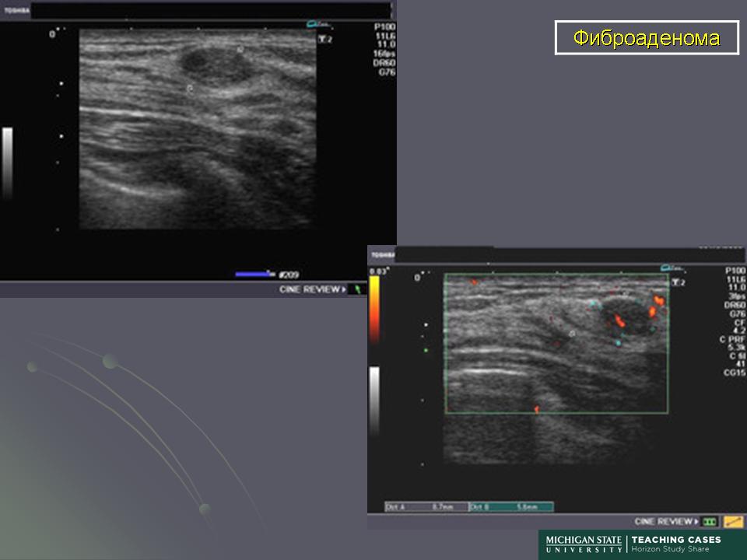Click the green film icon beside right CINE REVIEW
The image size is (747, 560).
[710, 522]
